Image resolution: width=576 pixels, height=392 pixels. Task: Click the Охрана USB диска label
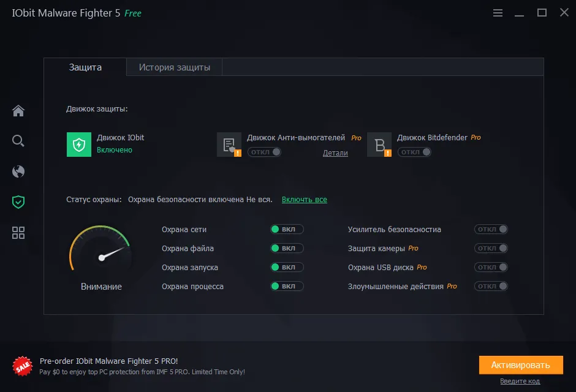(381, 268)
